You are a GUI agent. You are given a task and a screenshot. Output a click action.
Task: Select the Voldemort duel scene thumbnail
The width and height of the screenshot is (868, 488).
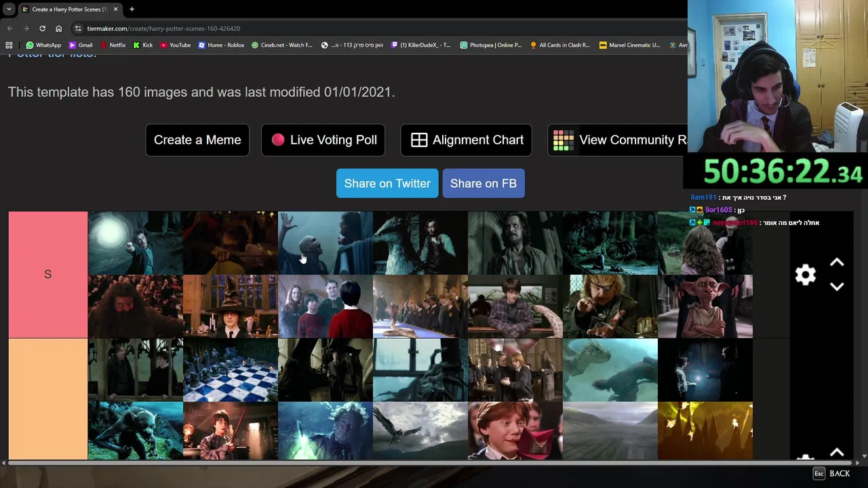(325, 243)
